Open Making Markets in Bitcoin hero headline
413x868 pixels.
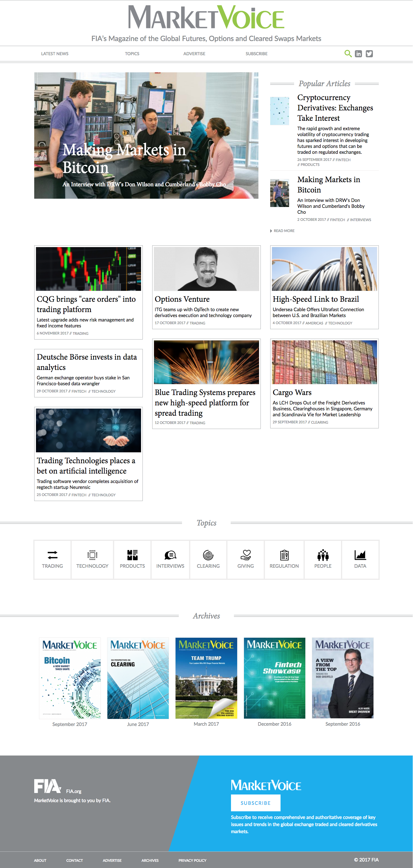(124, 159)
